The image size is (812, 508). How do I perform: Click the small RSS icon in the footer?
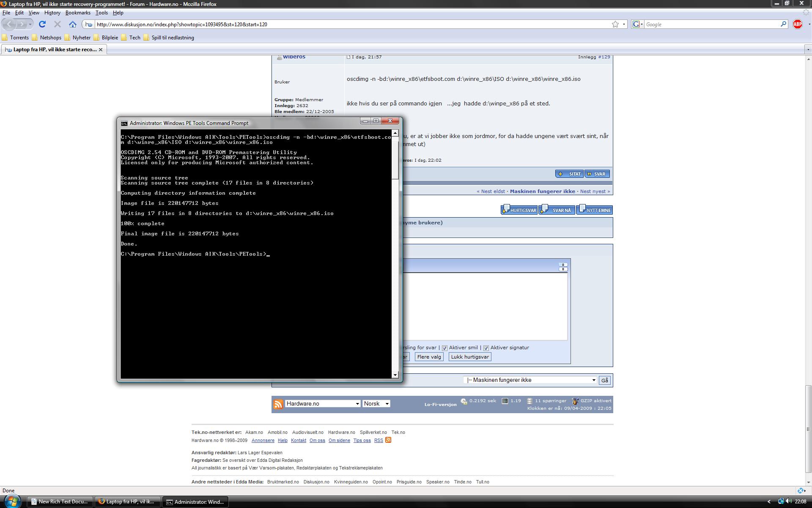tap(388, 440)
